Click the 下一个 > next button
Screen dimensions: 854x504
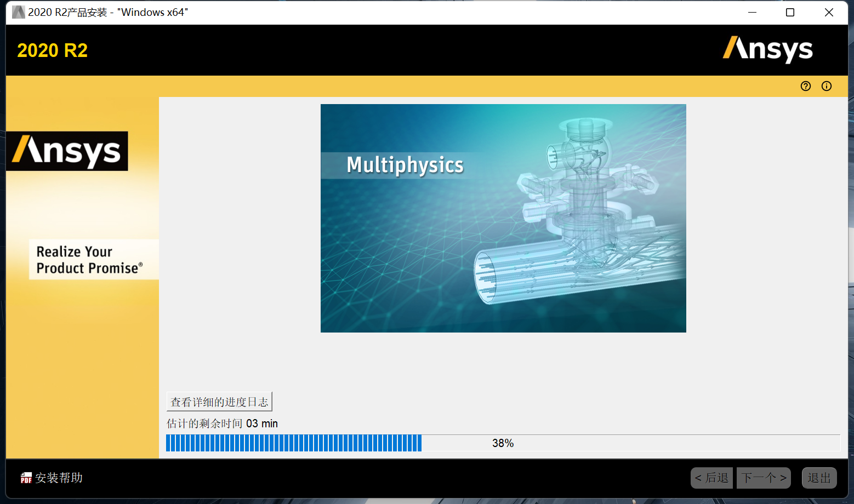(x=763, y=478)
